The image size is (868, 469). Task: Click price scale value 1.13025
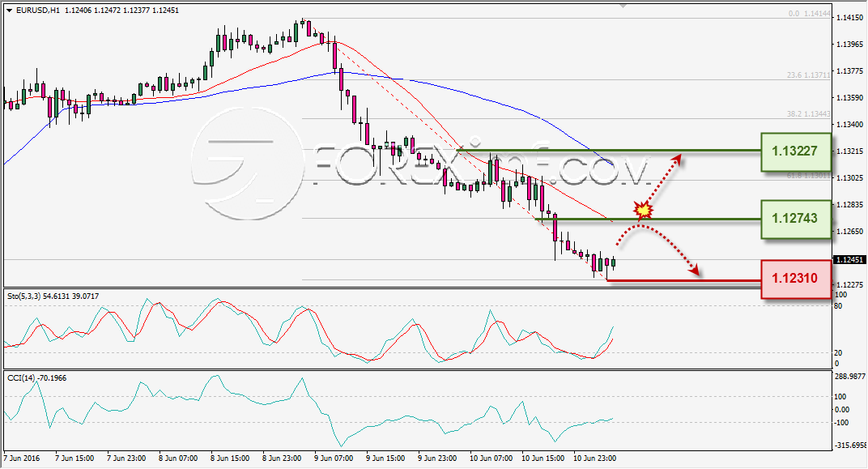tap(849, 177)
